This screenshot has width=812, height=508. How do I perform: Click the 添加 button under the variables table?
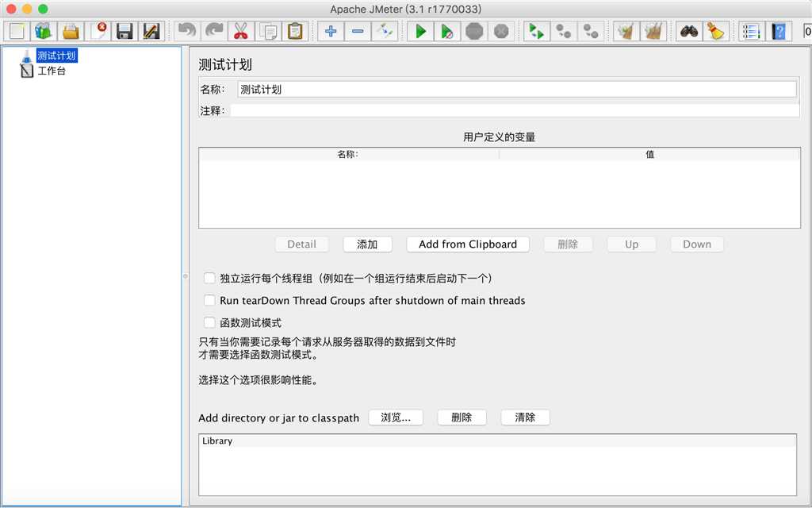point(367,244)
